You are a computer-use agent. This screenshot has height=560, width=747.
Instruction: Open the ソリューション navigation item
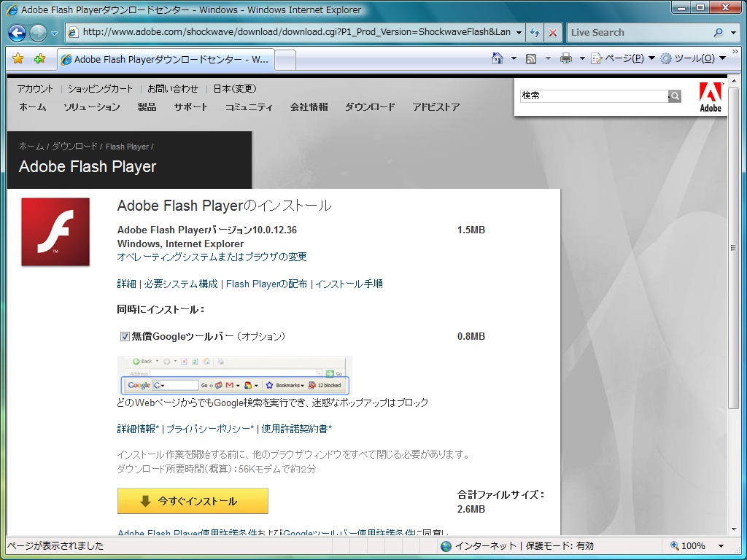(92, 107)
